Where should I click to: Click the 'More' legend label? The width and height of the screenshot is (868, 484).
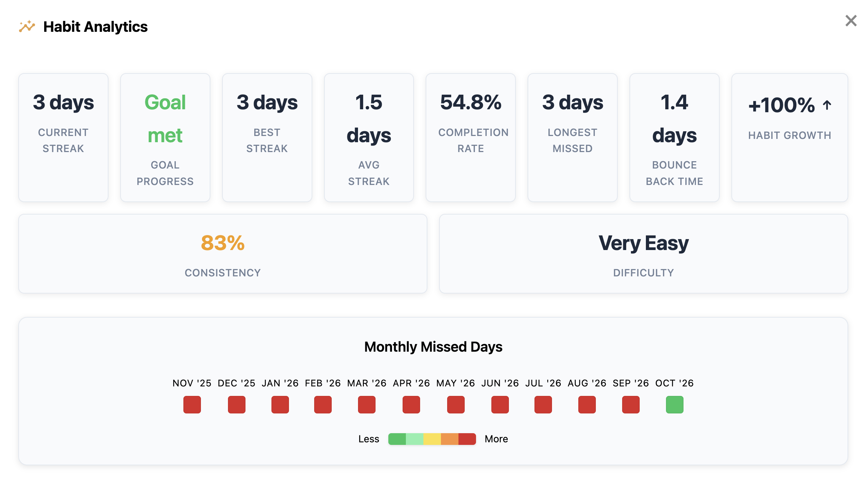coord(496,439)
